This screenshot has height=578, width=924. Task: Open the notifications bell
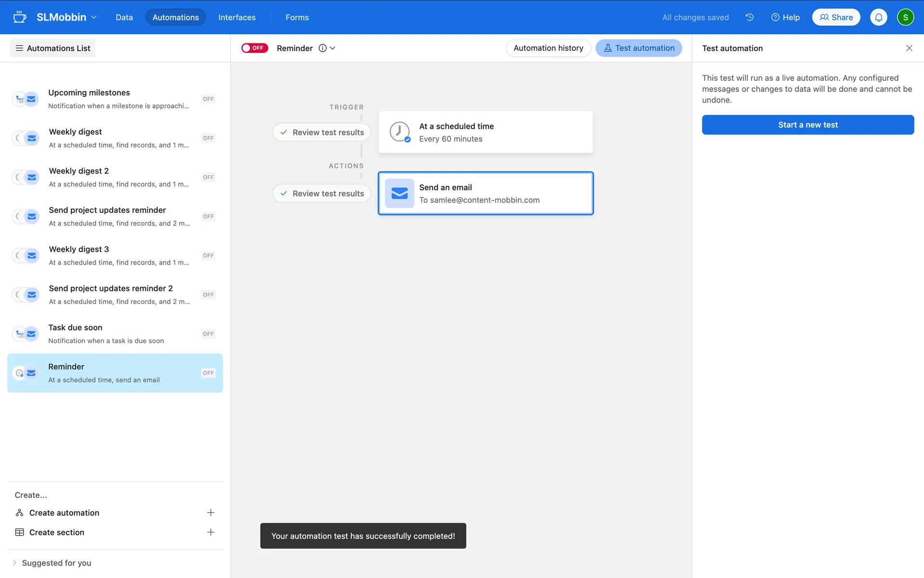(878, 17)
